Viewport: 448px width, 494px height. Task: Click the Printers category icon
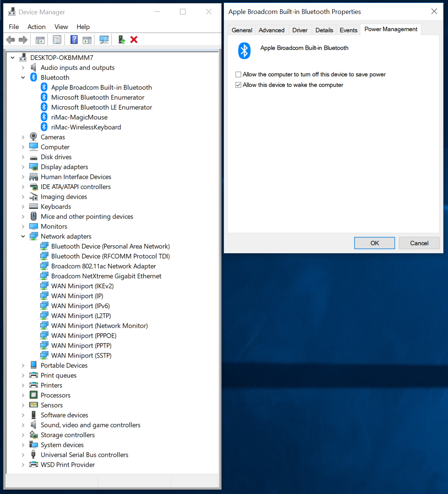(33, 385)
